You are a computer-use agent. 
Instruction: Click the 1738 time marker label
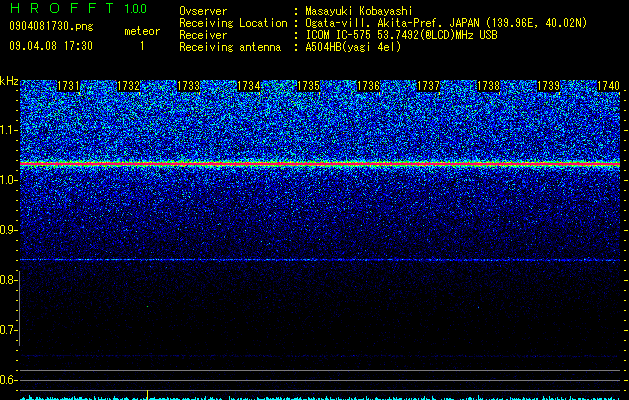tap(488, 86)
